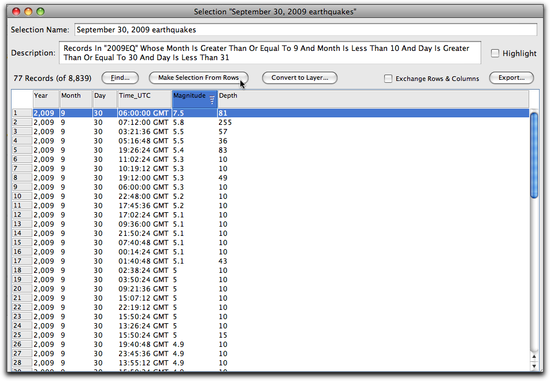Click time 15:07:12 GMT cell
Image resolution: width=550 pixels, height=381 pixels.
144,298
